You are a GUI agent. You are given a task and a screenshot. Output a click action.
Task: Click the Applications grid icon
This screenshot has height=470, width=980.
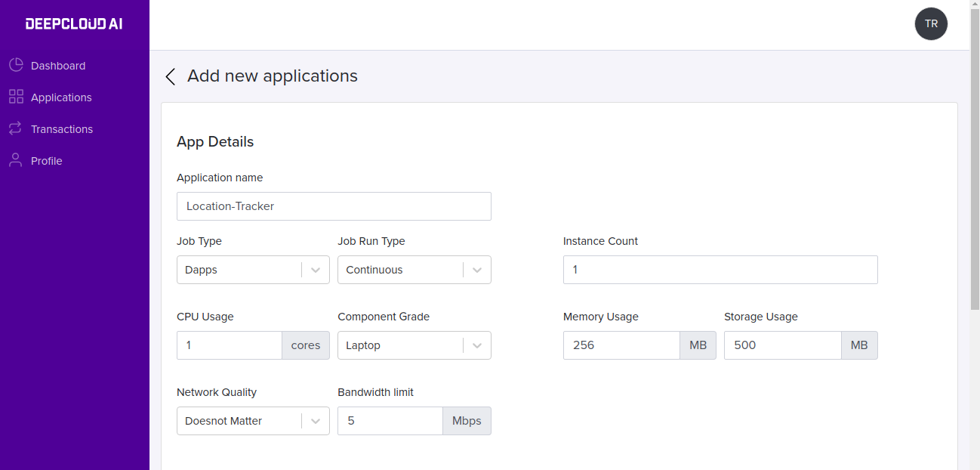pos(16,97)
